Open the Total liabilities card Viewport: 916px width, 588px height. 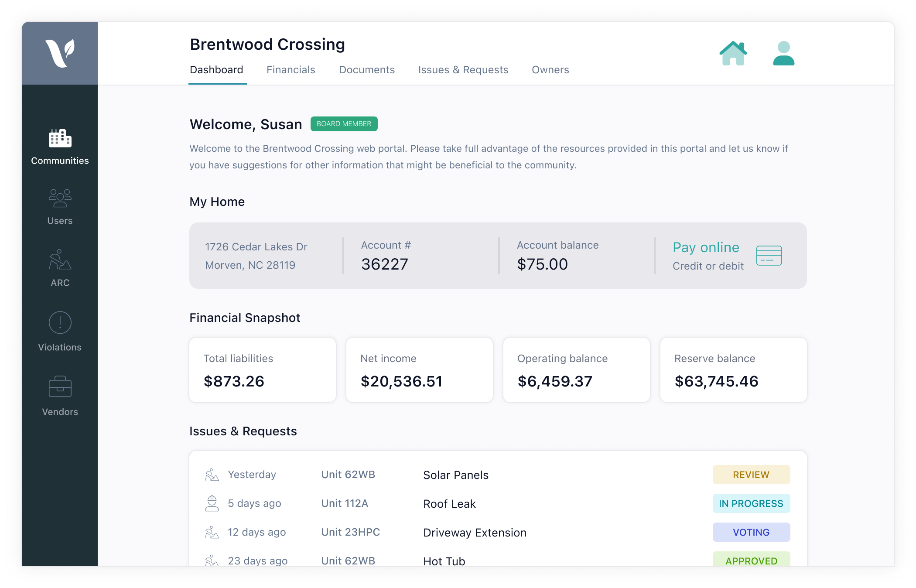point(263,370)
